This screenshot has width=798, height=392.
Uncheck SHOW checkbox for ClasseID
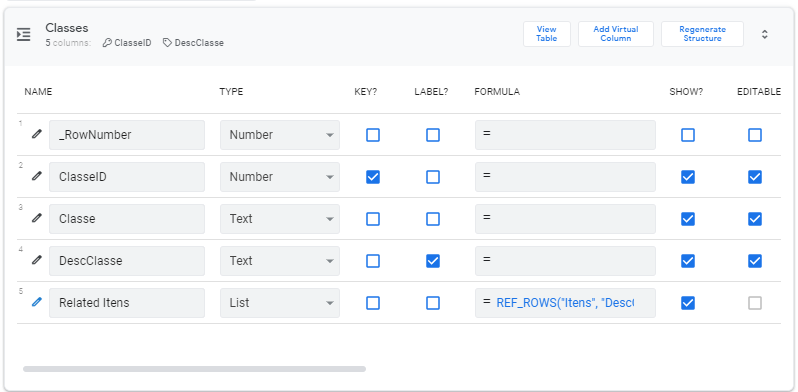[688, 177]
